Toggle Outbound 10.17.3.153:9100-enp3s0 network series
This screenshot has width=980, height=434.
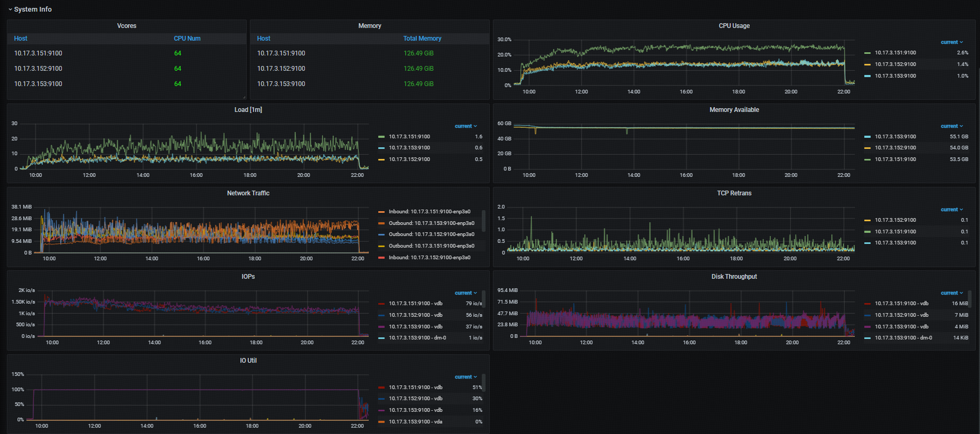[x=432, y=223]
